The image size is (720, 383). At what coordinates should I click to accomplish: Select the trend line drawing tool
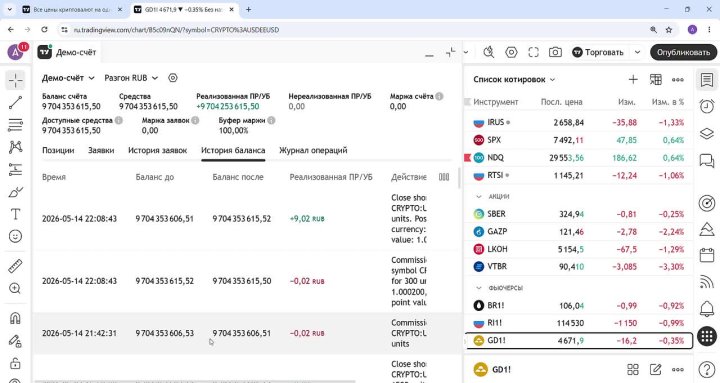click(16, 102)
